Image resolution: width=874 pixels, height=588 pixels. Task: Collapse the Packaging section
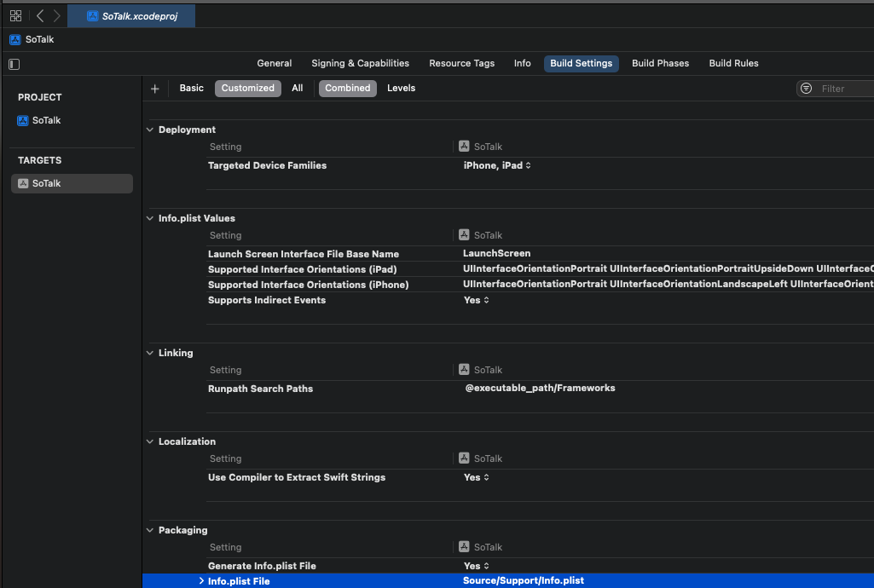(150, 530)
